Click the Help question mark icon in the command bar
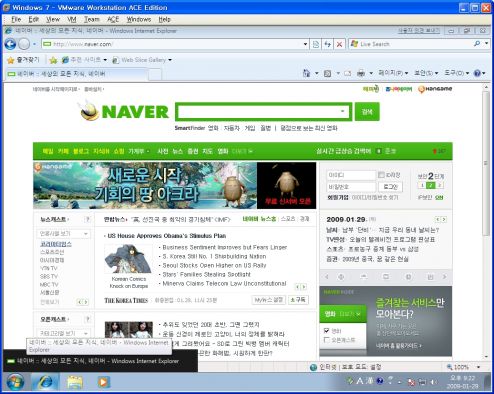The image size is (494, 394). [477, 73]
